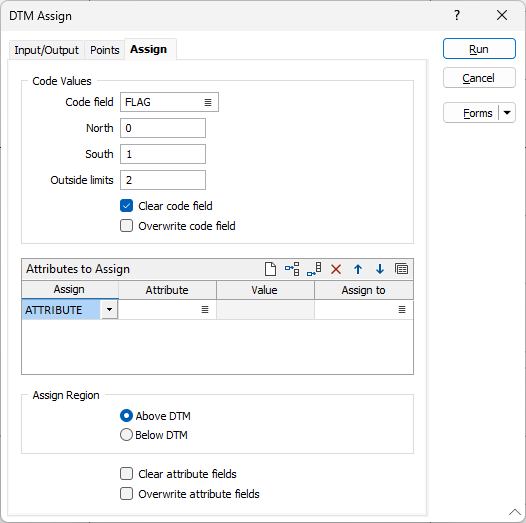This screenshot has width=526, height=523.
Task: Delete selected row with red X icon
Action: pyautogui.click(x=336, y=269)
